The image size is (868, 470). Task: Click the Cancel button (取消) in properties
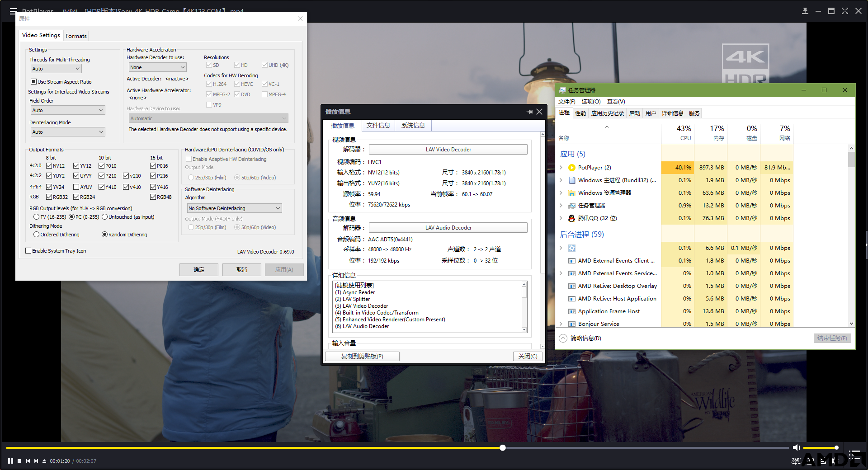242,270
